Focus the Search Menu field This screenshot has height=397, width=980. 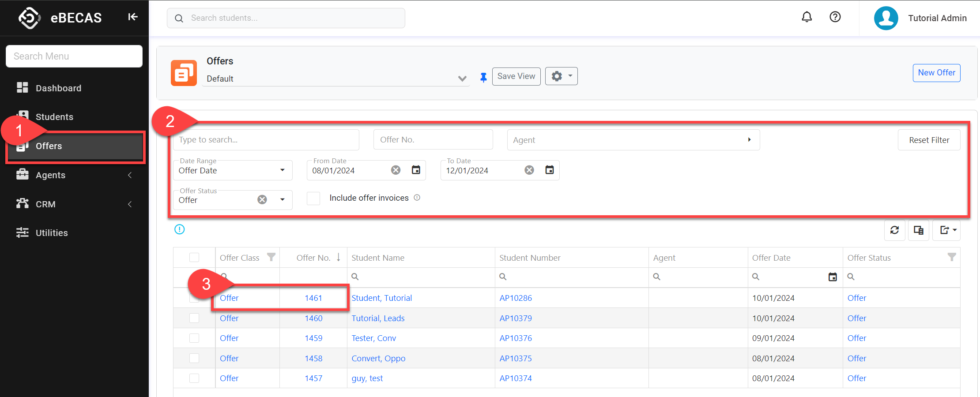pyautogui.click(x=74, y=56)
